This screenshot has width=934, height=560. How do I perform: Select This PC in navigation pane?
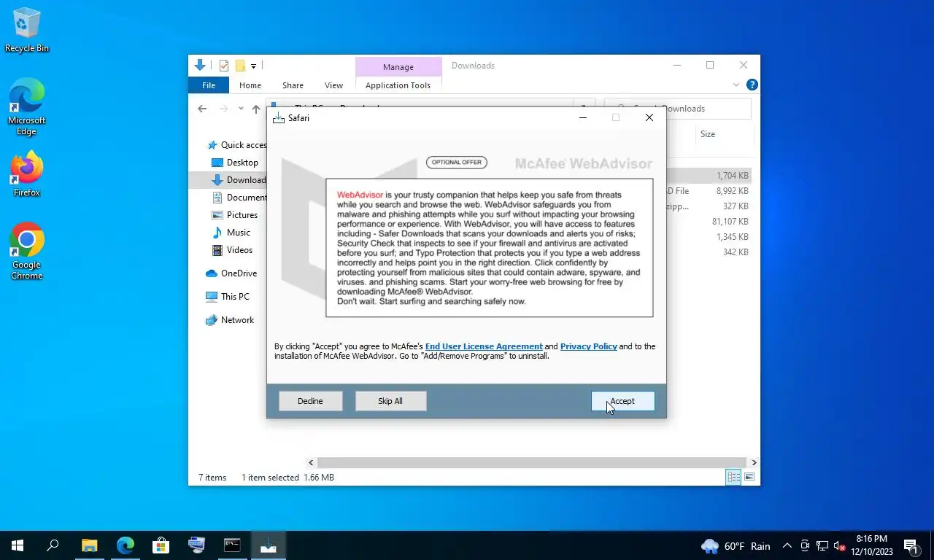228,297
